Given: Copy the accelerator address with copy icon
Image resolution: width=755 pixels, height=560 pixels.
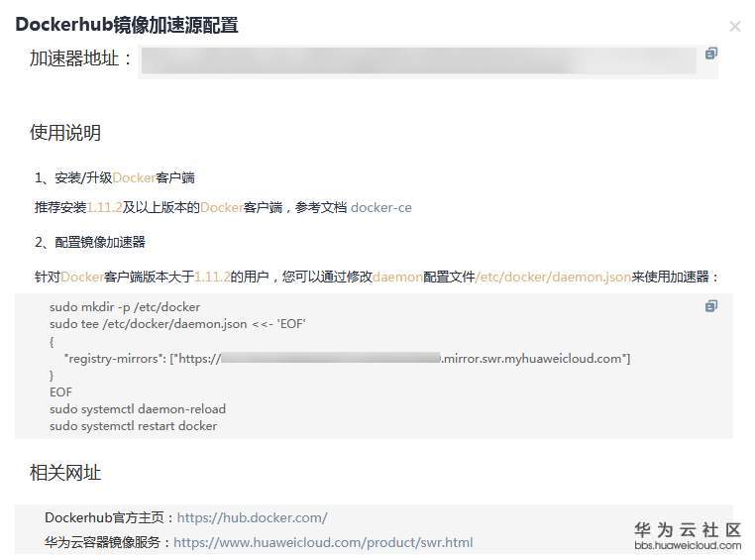Looking at the screenshot, I should click(710, 53).
